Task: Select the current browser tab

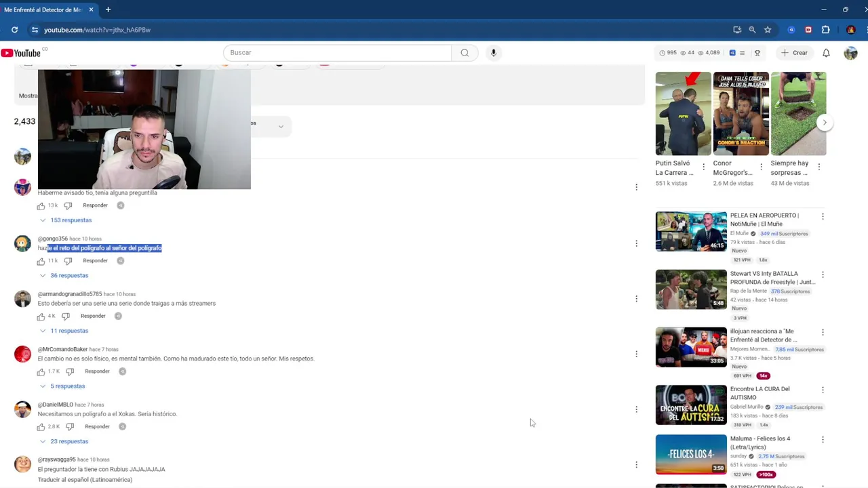Action: (49, 9)
